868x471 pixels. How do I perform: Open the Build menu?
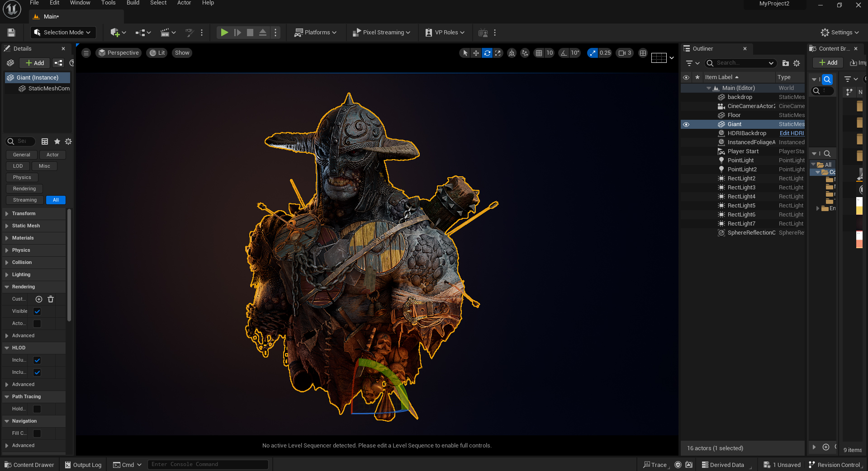(133, 3)
